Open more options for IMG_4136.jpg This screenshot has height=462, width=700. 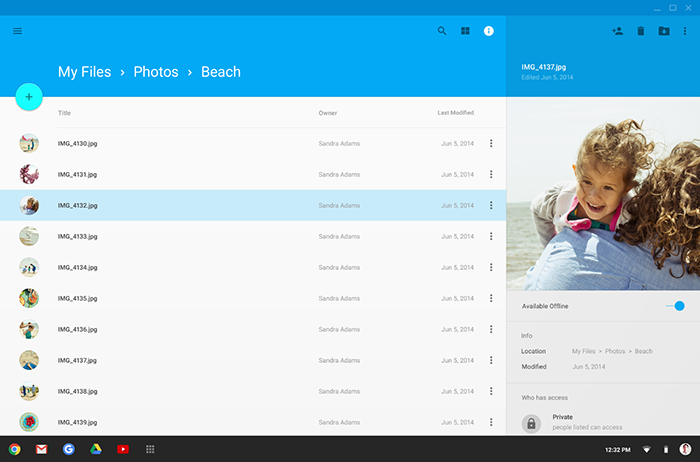pos(491,329)
